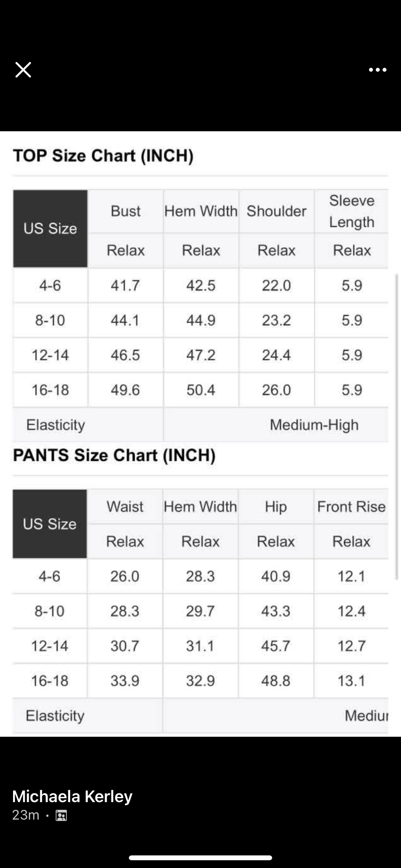The image size is (401, 868).
Task: Select the Waist column header
Action: 125,507
